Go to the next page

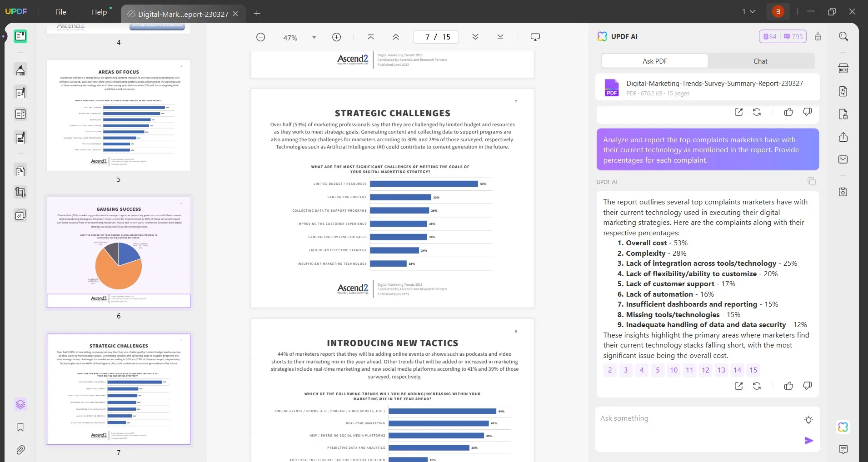tap(475, 37)
